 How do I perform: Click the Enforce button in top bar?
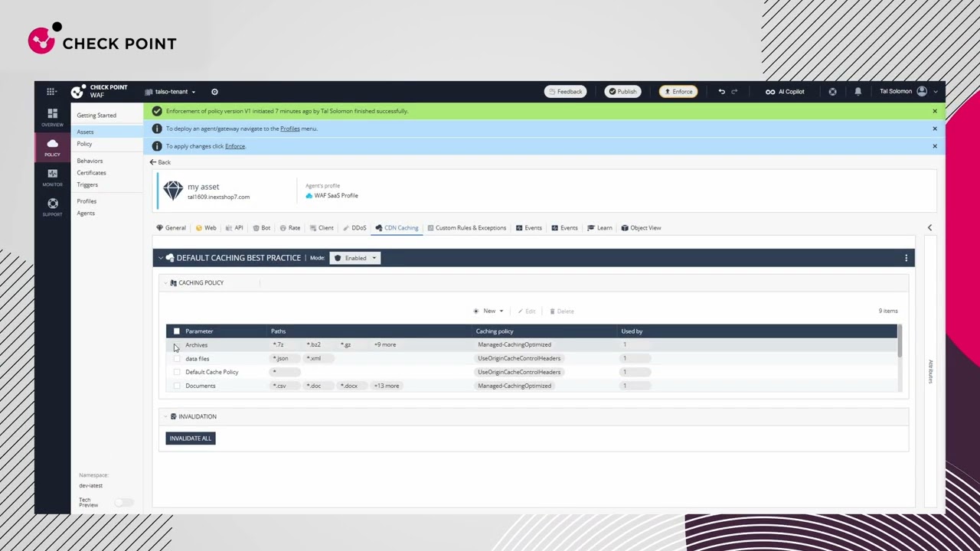[x=678, y=92]
